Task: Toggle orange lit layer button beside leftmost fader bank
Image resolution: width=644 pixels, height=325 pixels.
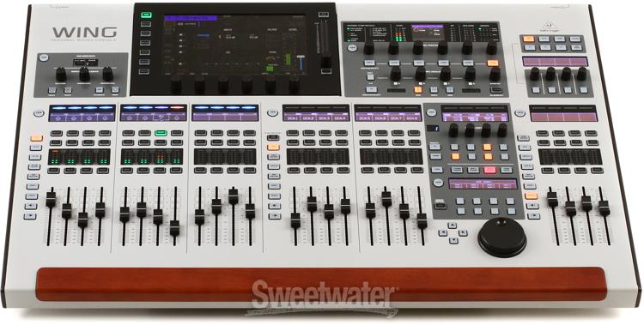Action: [36, 138]
